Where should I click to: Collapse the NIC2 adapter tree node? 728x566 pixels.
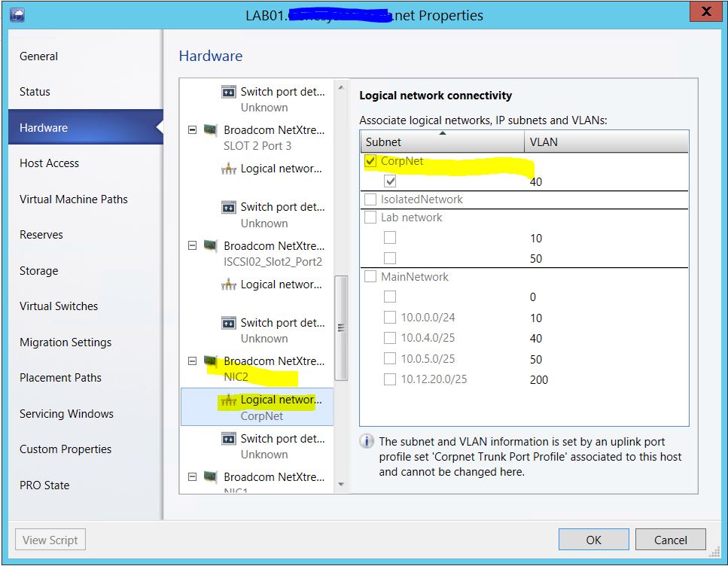[x=192, y=361]
